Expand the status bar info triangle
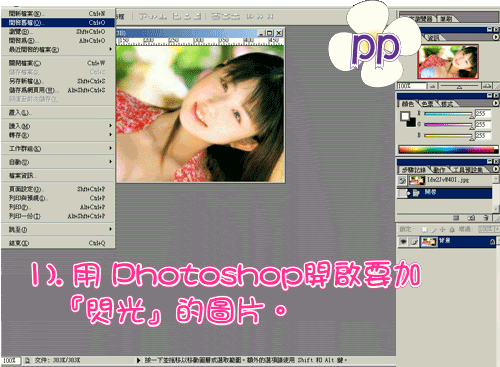Image resolution: width=500 pixels, height=367 pixels. click(x=138, y=360)
